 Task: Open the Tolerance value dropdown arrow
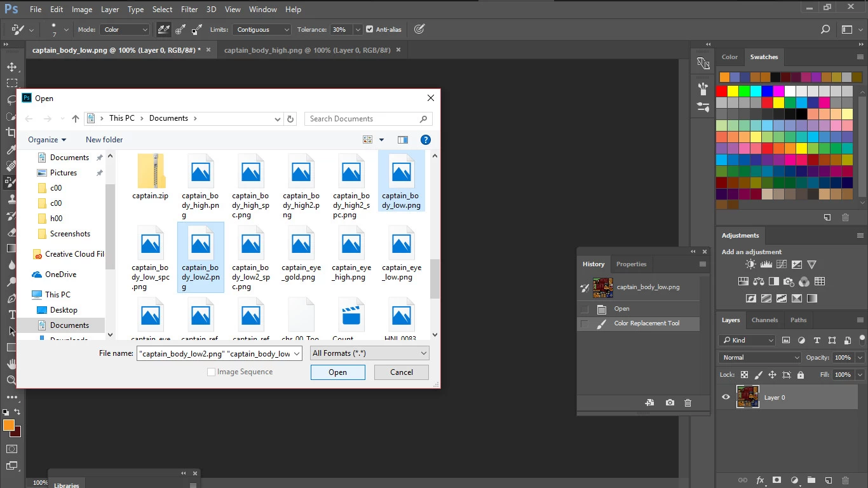pyautogui.click(x=358, y=29)
